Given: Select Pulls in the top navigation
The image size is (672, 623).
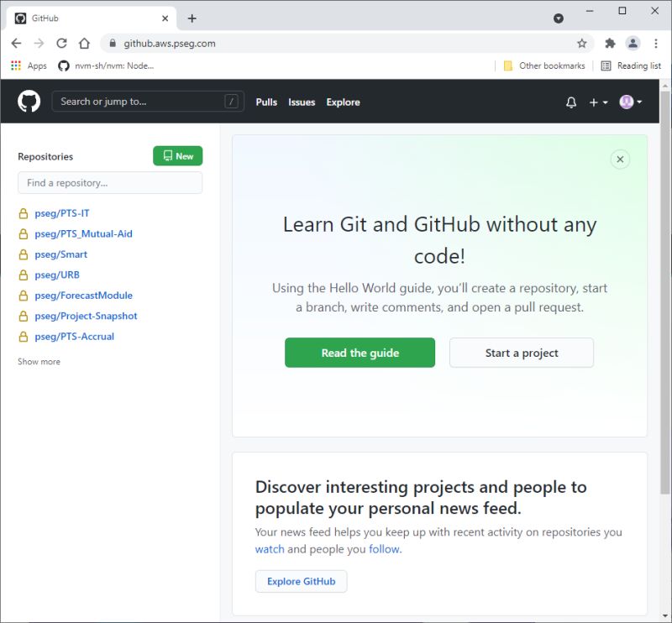Looking at the screenshot, I should (265, 102).
